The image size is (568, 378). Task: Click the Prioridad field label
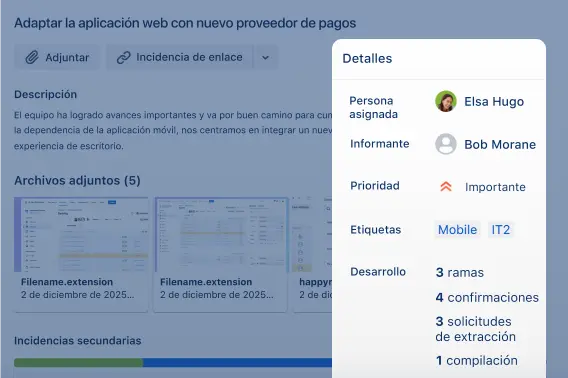[375, 186]
